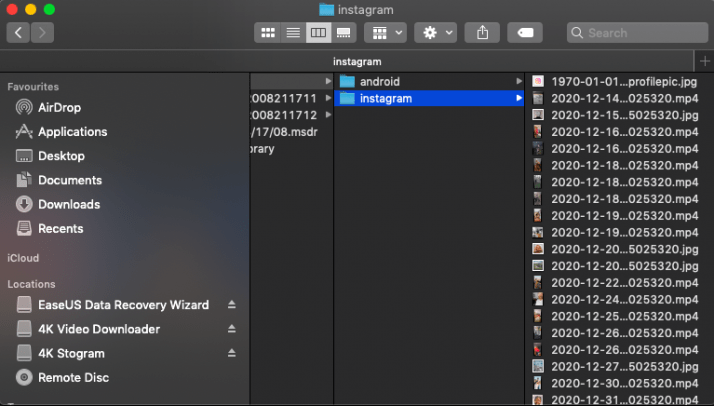Click the Search input field

tap(636, 33)
